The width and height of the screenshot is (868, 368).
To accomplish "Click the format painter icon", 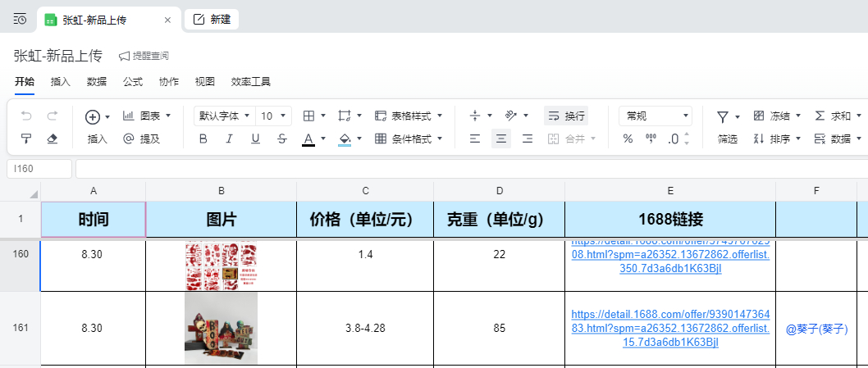I will (26, 139).
